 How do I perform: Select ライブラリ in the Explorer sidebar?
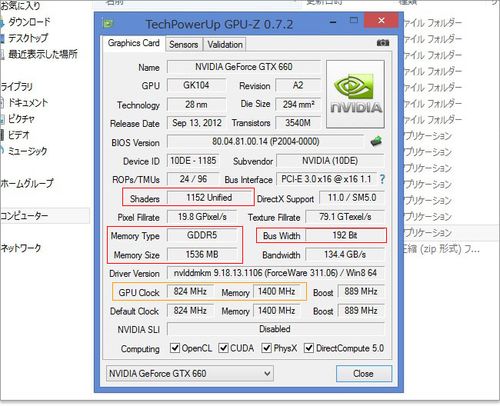(17, 87)
